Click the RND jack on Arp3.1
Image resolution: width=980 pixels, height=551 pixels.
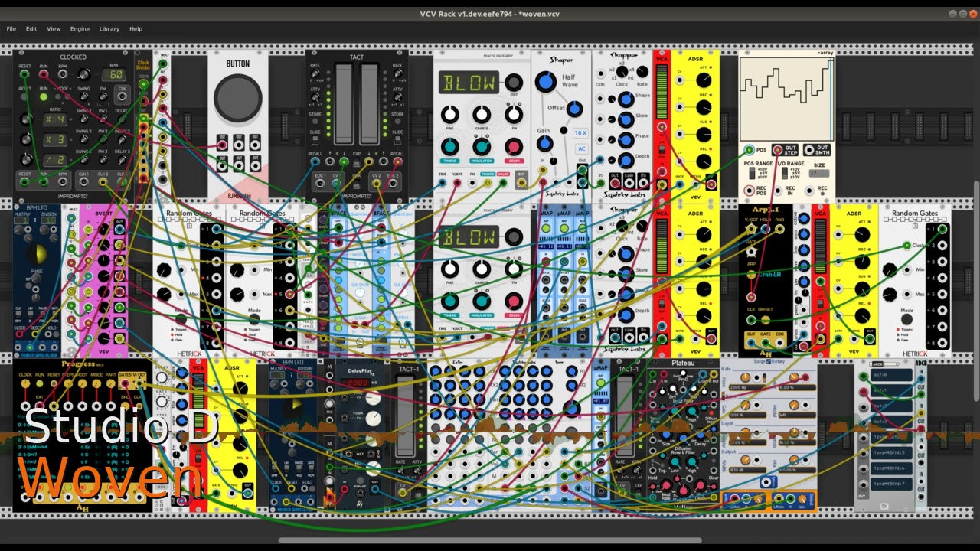[781, 229]
